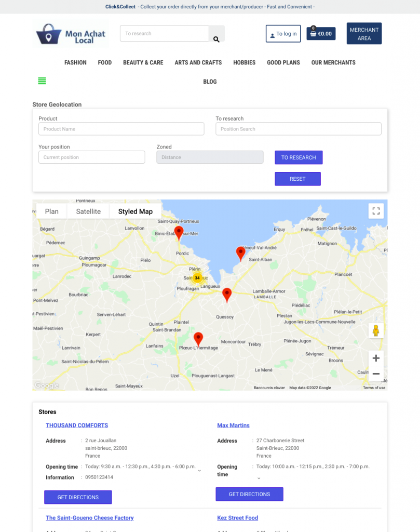Screen dimensions: 420x532
Task: Open The Saint-Goueno Cheese Factory link
Action: 90,518
